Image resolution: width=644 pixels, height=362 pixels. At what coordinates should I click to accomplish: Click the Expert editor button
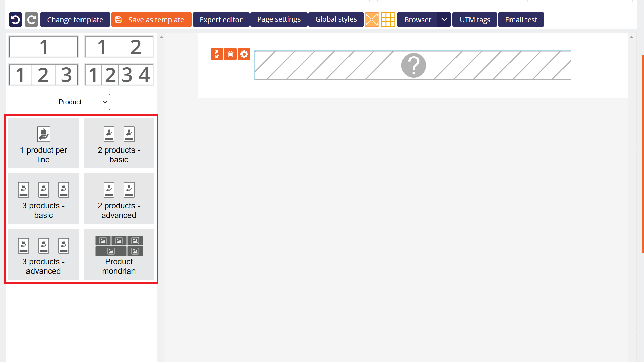tap(221, 20)
